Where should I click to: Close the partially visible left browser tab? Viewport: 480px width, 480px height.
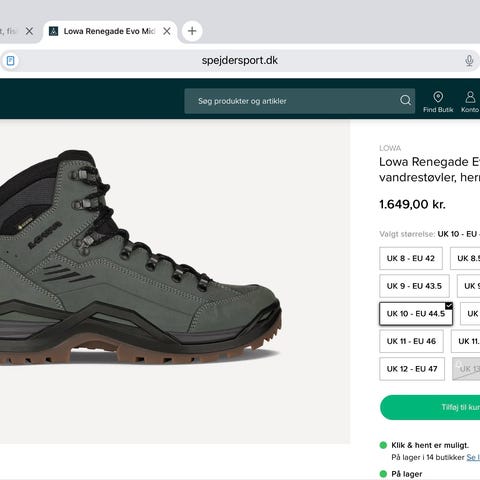pos(29,31)
